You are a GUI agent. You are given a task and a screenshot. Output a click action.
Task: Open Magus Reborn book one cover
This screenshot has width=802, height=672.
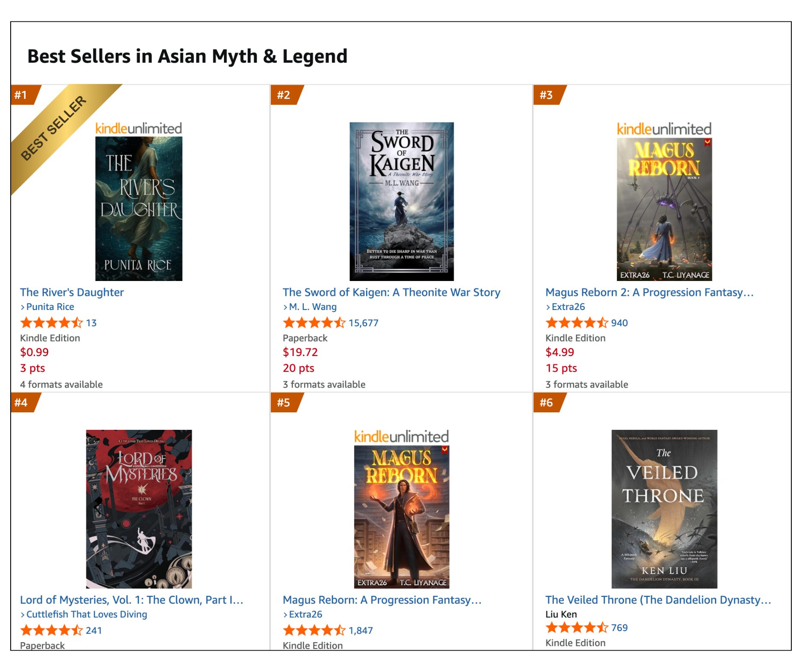[401, 517]
